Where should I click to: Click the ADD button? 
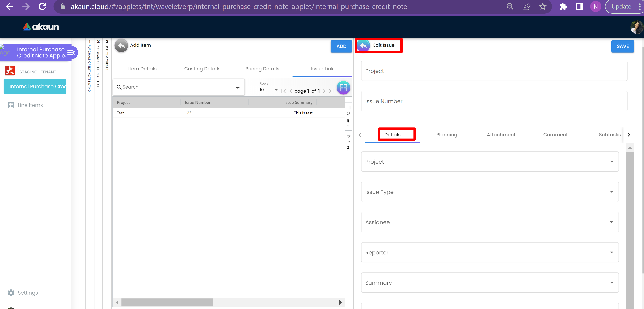click(341, 46)
